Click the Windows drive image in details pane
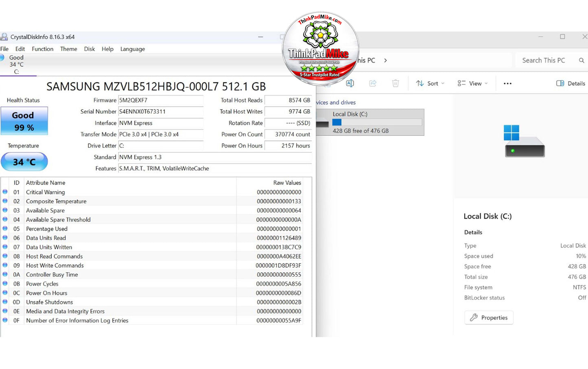The width and height of the screenshot is (588, 369). 525,141
